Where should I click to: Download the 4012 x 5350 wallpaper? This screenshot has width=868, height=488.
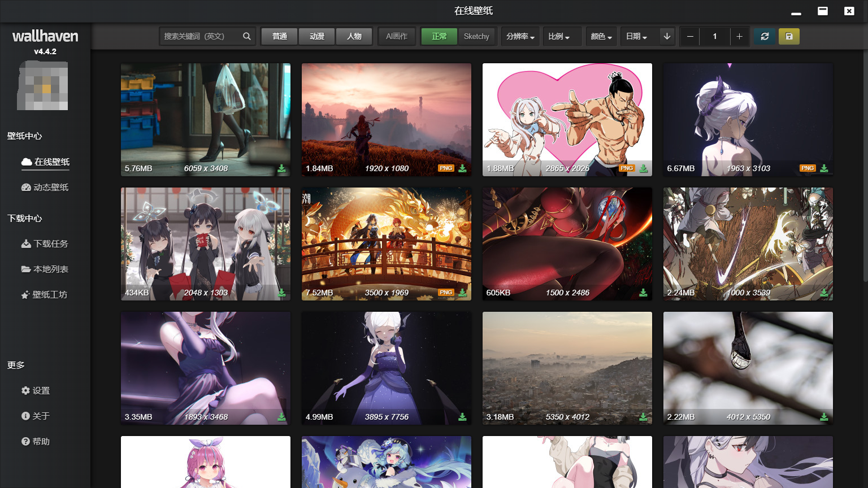point(824,417)
